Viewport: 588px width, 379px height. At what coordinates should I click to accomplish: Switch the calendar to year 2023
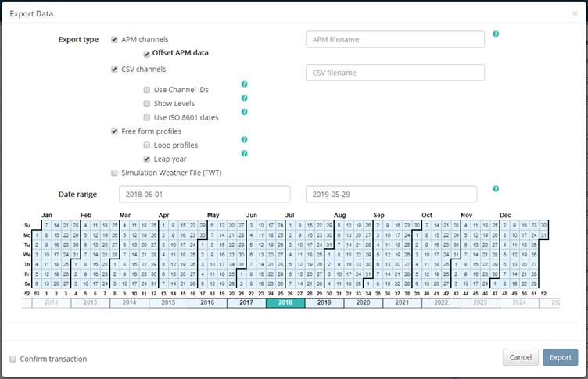point(480,303)
